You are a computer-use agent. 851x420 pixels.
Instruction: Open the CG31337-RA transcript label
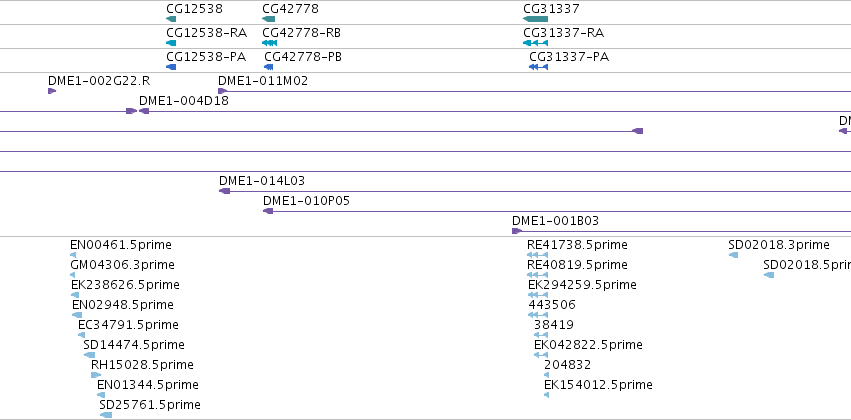564,33
